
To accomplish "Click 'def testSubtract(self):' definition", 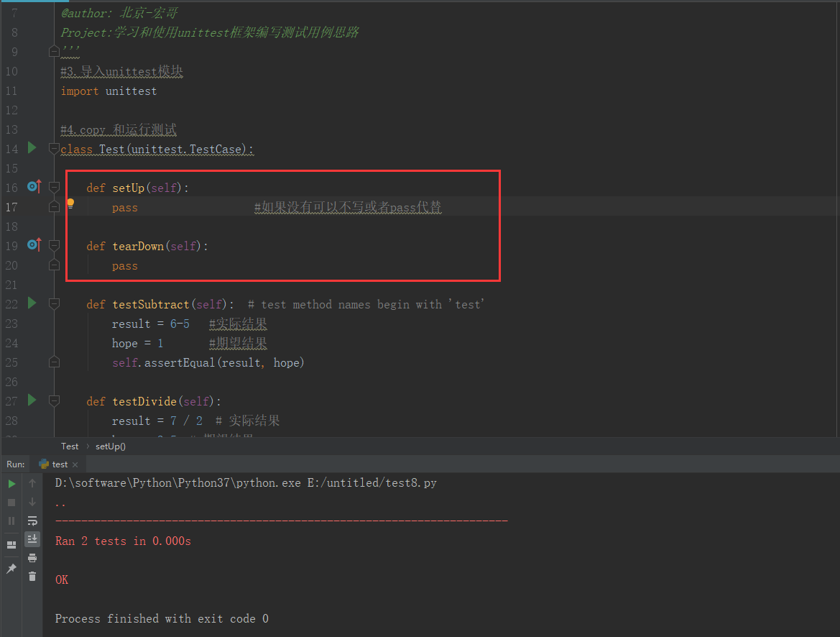I will coord(160,305).
